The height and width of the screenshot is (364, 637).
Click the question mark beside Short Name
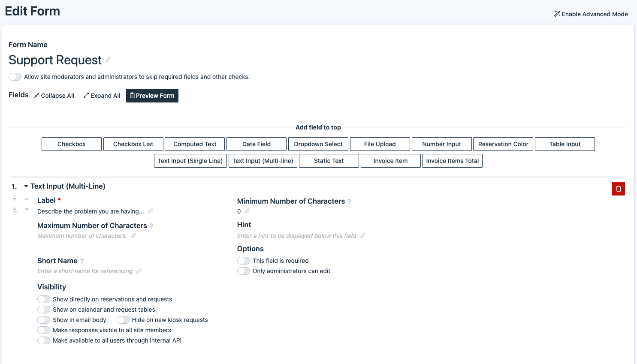pos(82,261)
